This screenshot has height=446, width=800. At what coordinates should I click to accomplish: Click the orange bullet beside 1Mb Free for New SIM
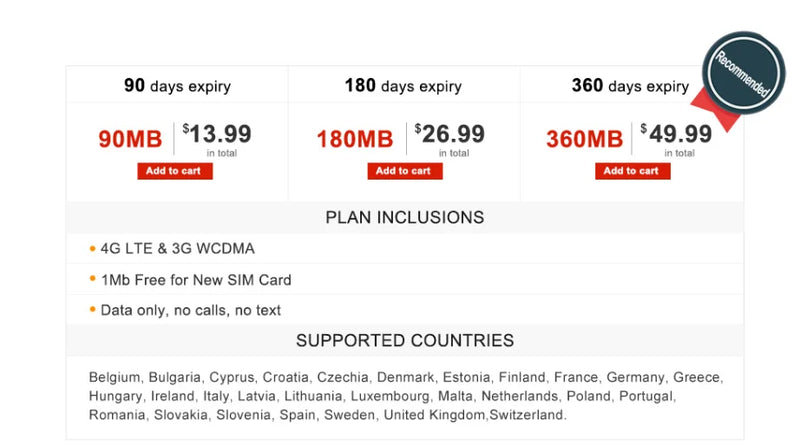click(92, 279)
